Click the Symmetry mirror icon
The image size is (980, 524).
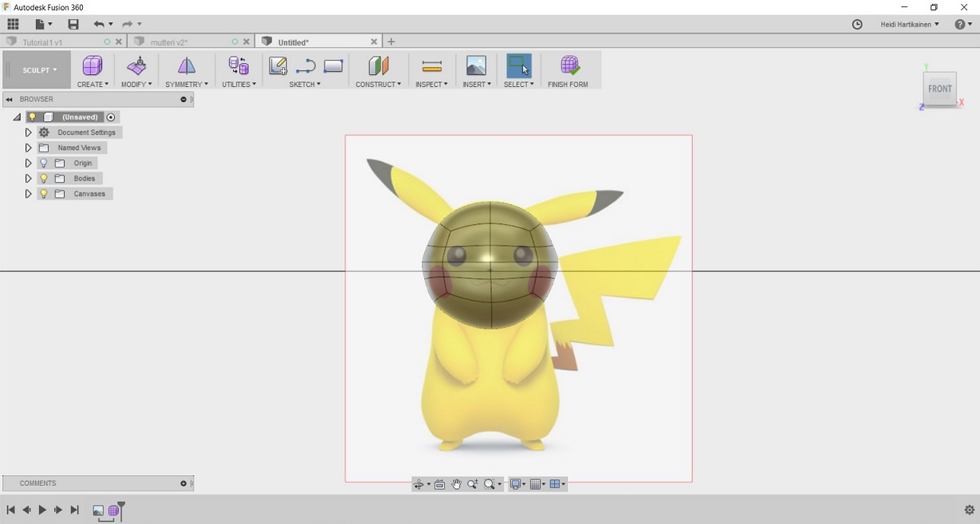coord(186,66)
